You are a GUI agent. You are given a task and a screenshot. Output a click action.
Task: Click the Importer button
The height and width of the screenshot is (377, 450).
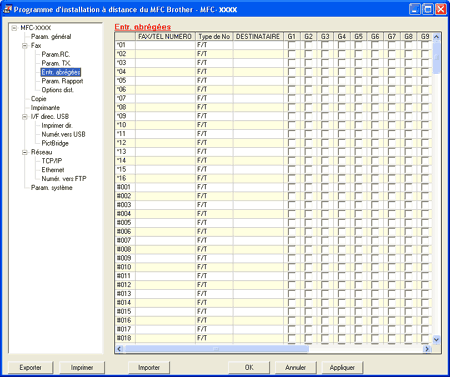tap(149, 367)
